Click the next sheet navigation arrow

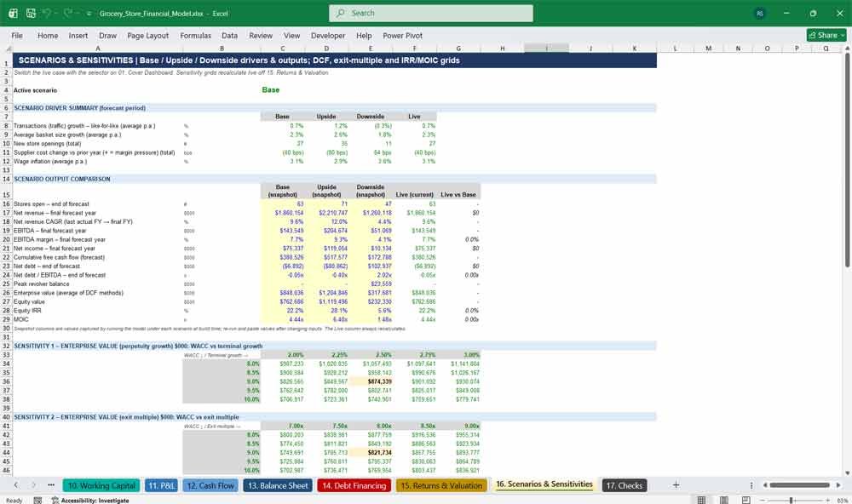(34, 485)
